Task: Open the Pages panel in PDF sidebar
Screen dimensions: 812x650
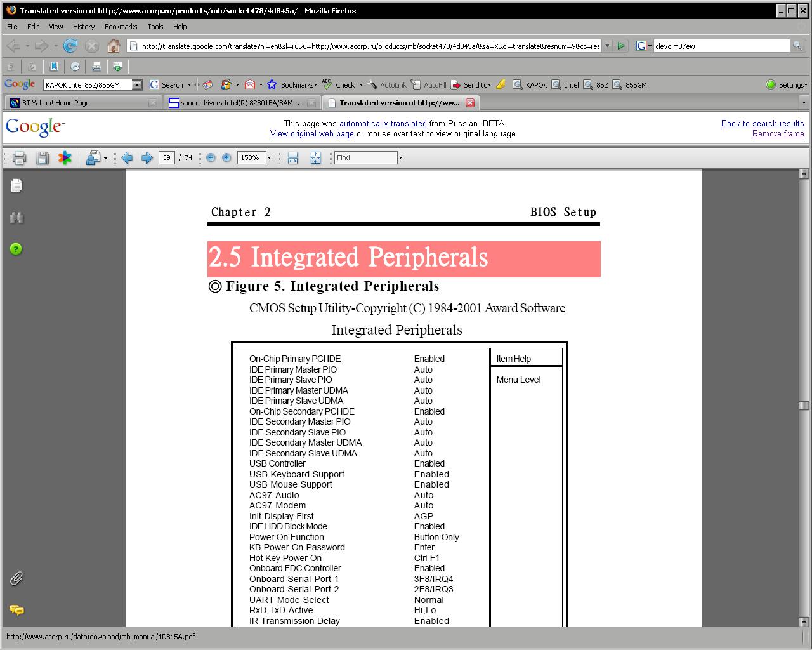Action: pyautogui.click(x=16, y=185)
